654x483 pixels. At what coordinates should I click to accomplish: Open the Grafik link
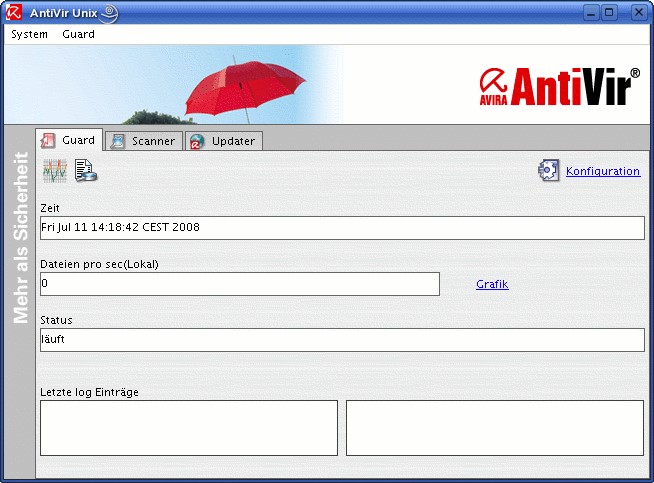click(x=492, y=284)
